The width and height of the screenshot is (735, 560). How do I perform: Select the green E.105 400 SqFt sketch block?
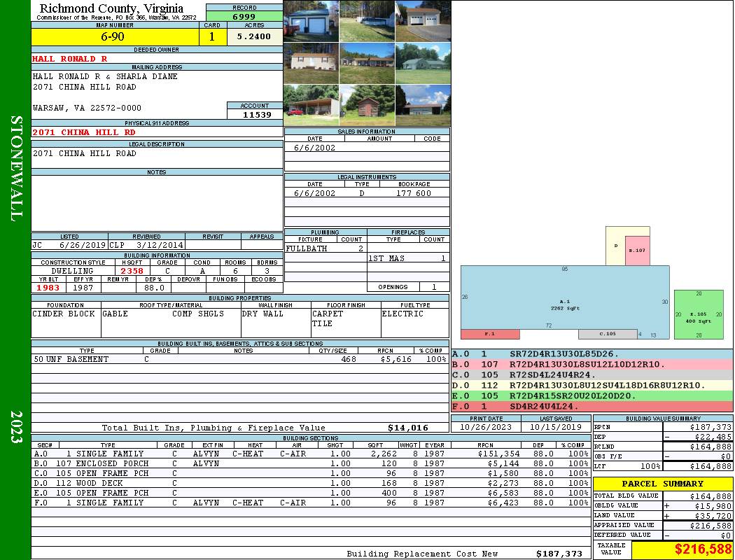tap(698, 314)
